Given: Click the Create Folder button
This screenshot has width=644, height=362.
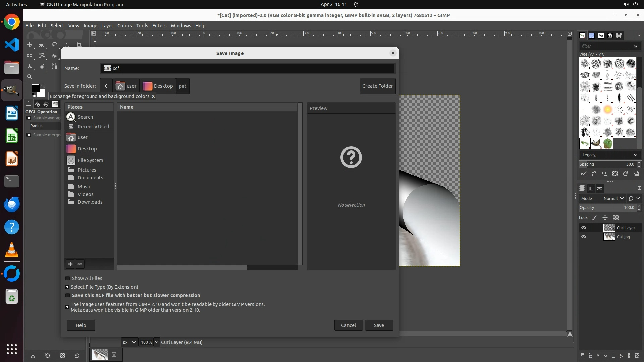Looking at the screenshot, I should pos(377,86).
